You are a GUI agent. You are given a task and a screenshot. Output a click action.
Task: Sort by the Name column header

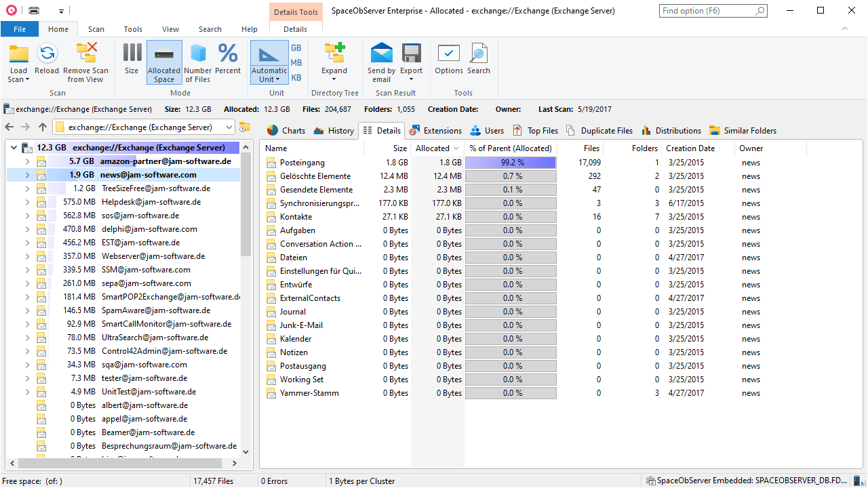313,148
